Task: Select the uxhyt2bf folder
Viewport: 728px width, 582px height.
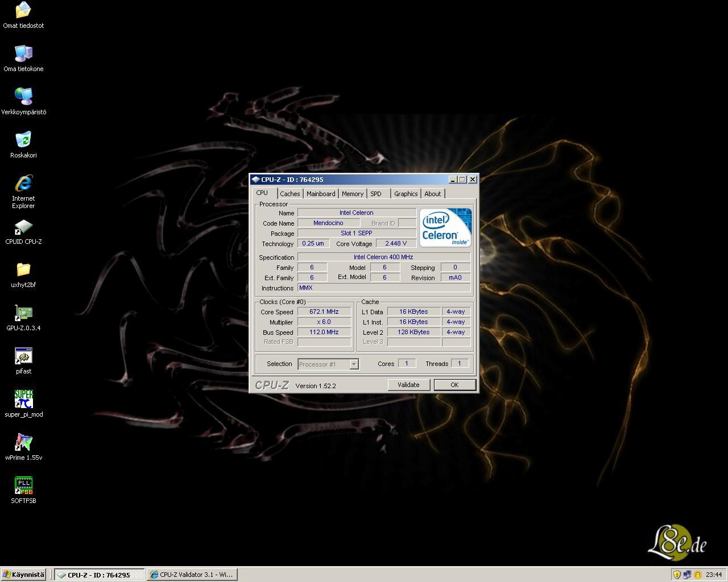Action: (23, 274)
